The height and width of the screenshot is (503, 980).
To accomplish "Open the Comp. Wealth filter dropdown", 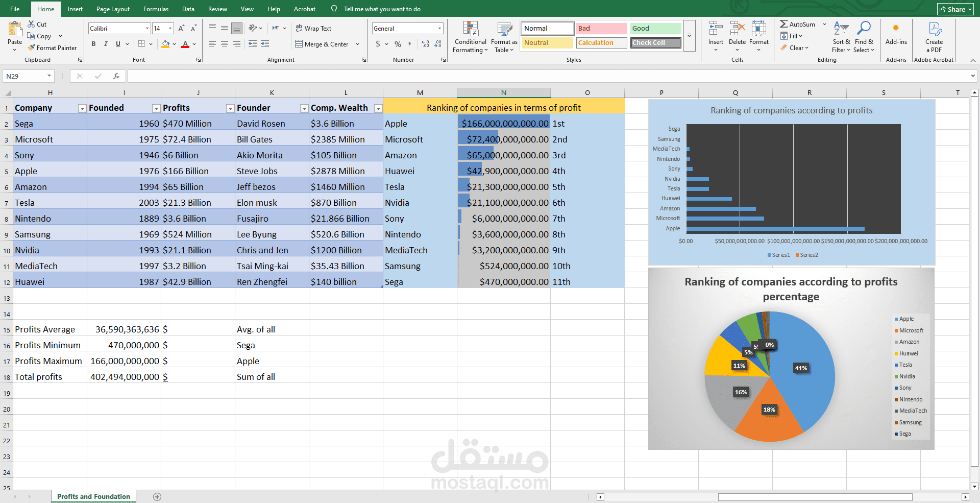I will tap(378, 108).
